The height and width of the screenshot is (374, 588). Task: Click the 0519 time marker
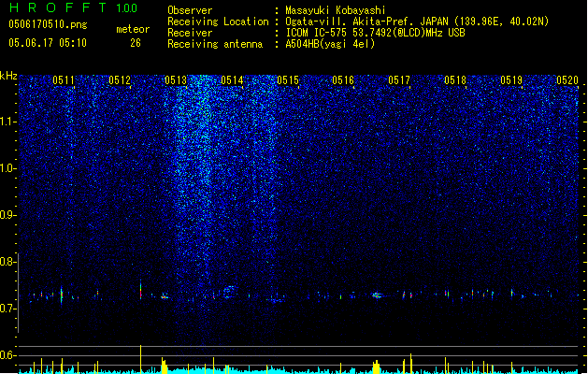tap(511, 80)
